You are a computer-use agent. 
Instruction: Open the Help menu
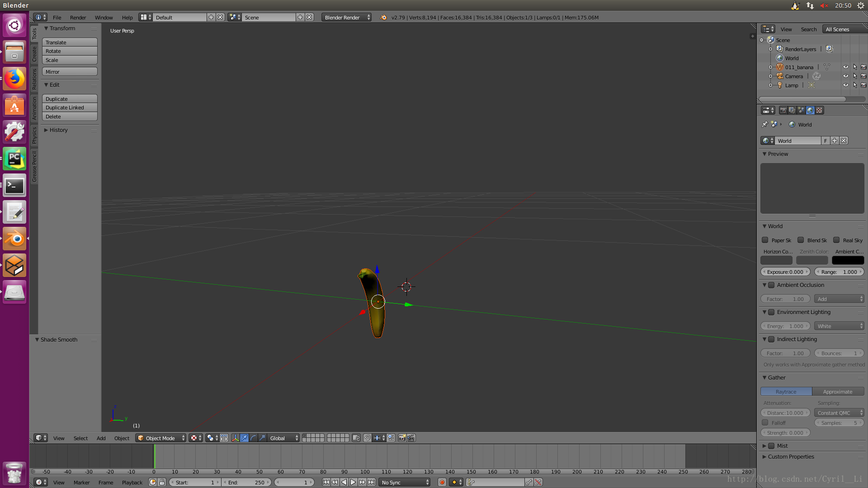pyautogui.click(x=127, y=17)
